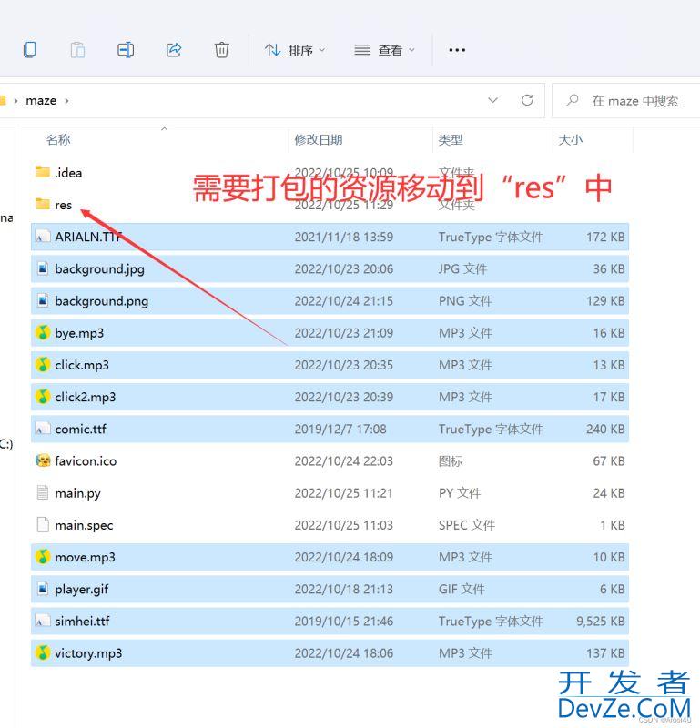The image size is (700, 728).
Task: Select the click2.mp3 music icon
Action: [43, 397]
